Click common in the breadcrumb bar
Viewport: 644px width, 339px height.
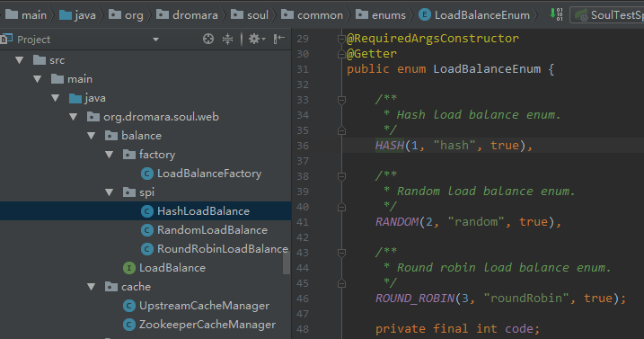tap(320, 15)
